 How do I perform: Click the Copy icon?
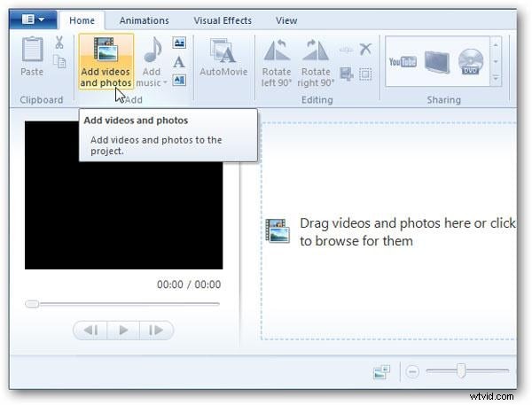click(59, 62)
